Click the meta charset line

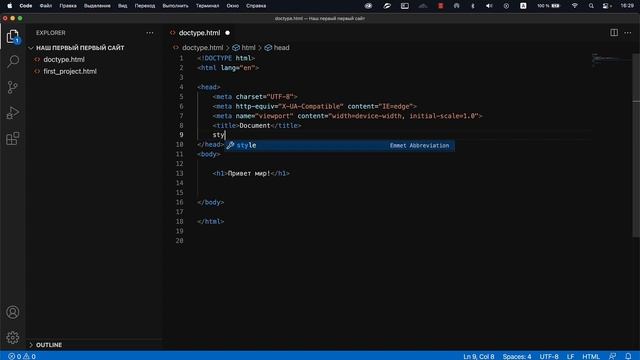[255, 97]
